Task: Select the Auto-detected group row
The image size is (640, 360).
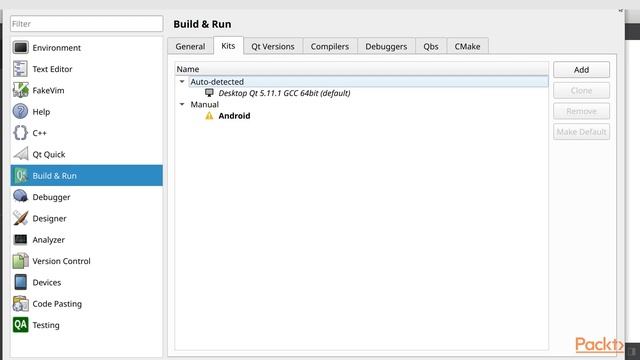Action: 369,82
